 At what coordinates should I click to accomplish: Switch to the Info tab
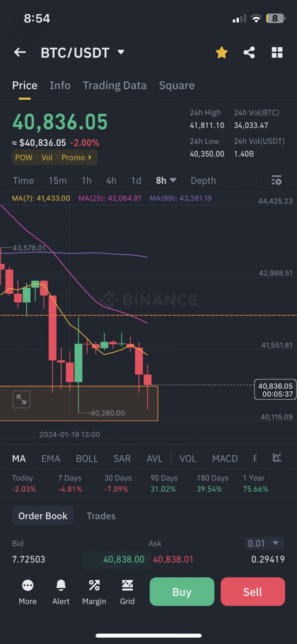[60, 85]
